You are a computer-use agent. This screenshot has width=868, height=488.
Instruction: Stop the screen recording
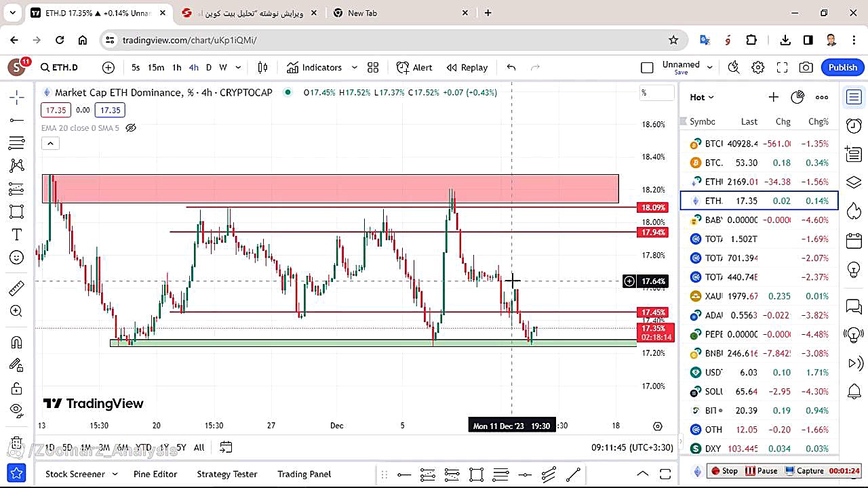tap(724, 470)
